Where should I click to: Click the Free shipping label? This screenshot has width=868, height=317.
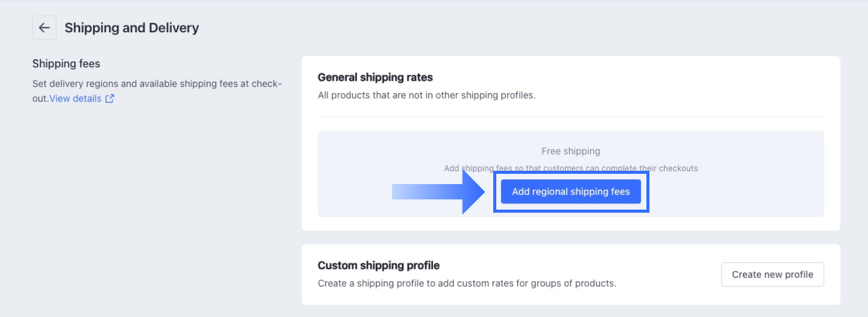571,151
